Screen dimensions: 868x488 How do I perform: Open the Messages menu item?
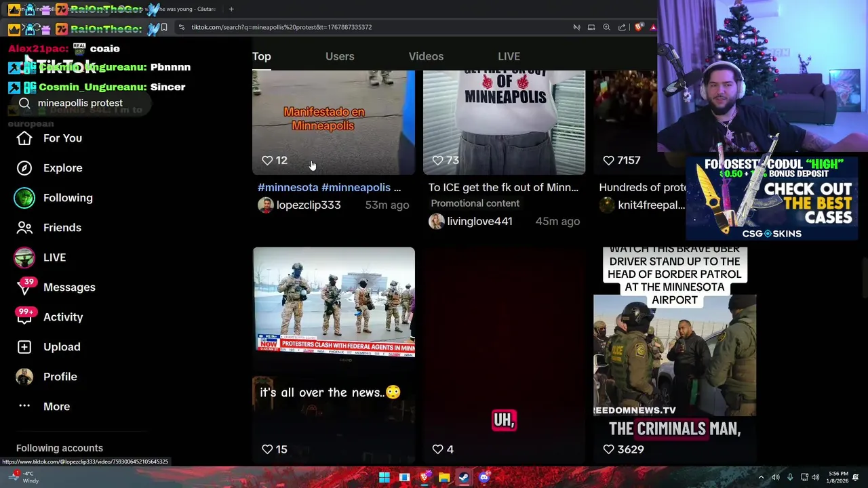tap(69, 287)
